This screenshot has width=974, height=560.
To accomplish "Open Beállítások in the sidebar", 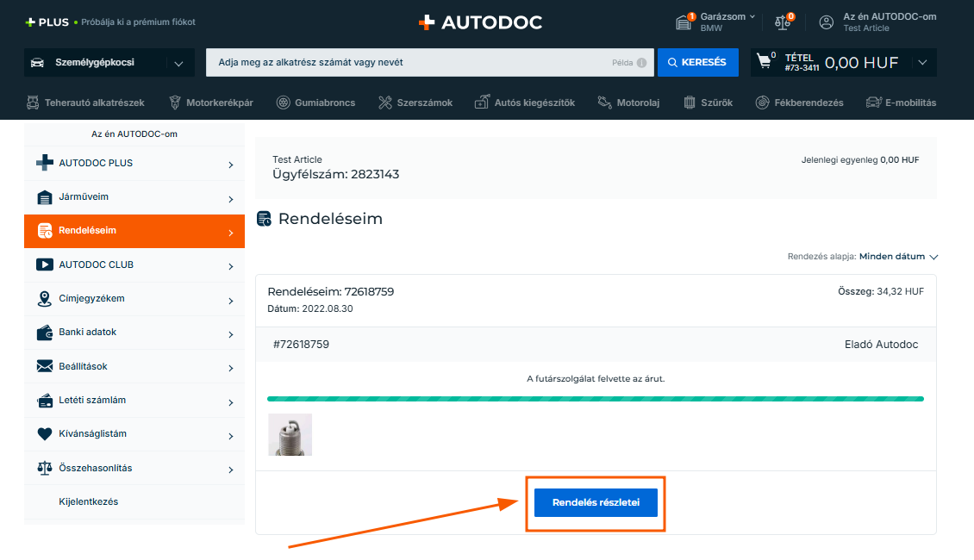I will [134, 366].
